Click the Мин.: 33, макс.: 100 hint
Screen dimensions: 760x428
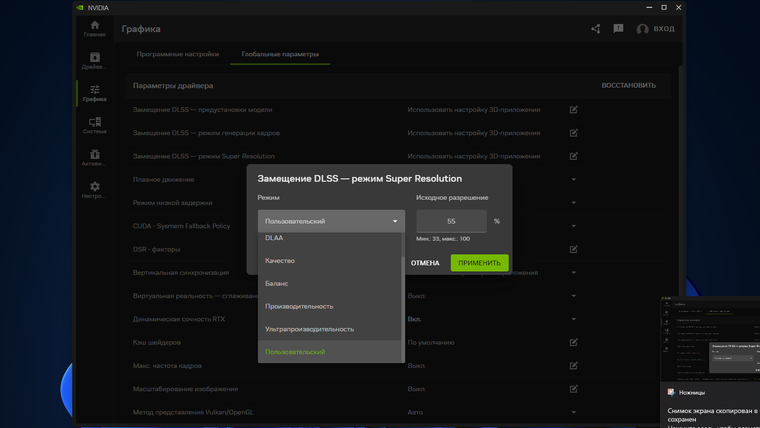443,238
